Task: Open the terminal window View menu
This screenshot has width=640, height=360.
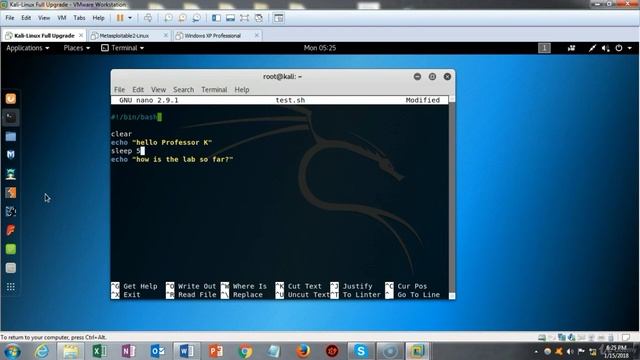Action: click(158, 89)
